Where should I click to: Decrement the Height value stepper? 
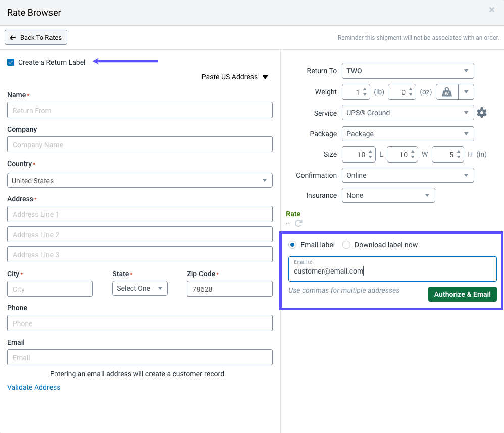click(459, 157)
